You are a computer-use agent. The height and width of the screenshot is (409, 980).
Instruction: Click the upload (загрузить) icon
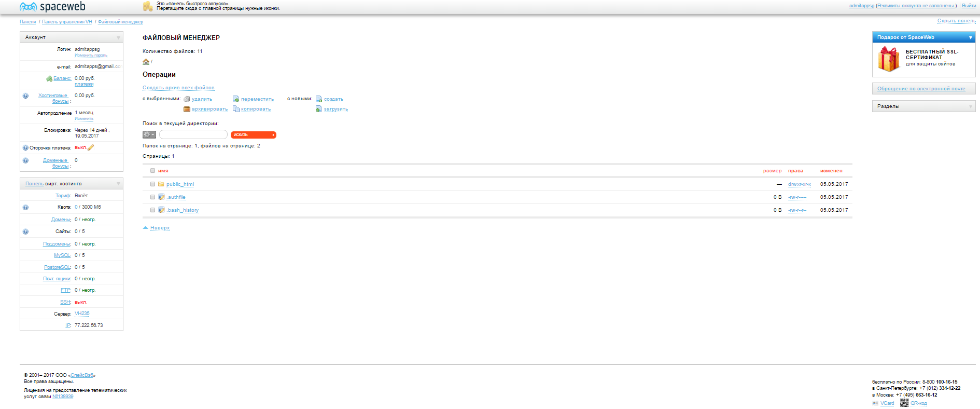(x=319, y=109)
